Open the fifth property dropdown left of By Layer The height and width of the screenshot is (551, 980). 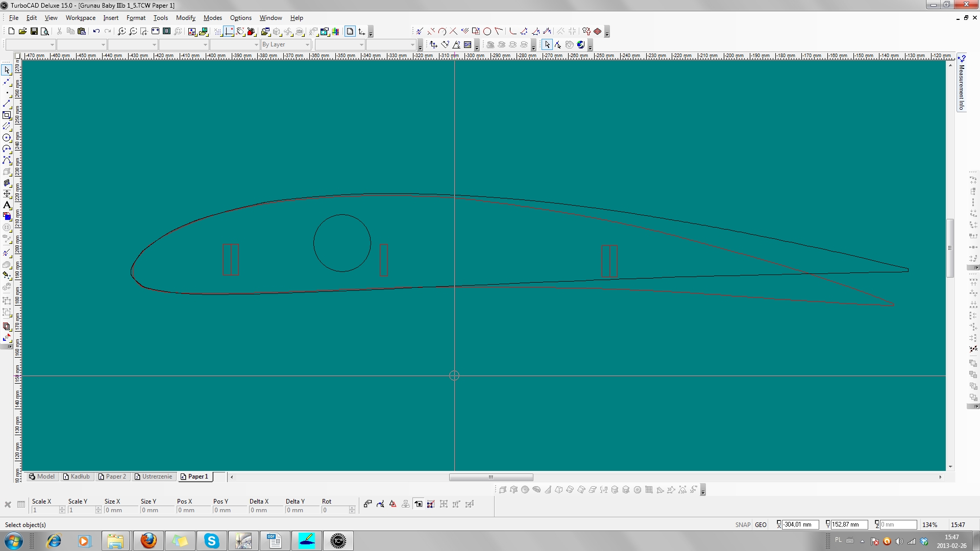235,44
